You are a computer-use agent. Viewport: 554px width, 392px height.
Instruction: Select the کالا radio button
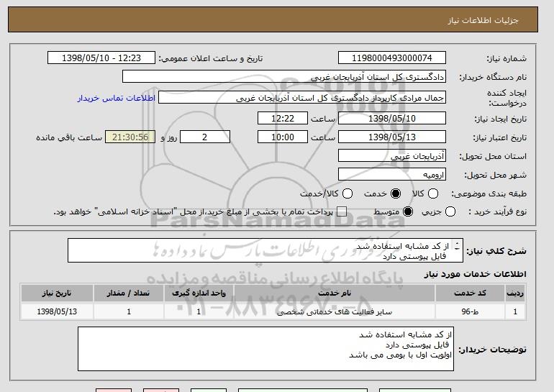pyautogui.click(x=433, y=193)
